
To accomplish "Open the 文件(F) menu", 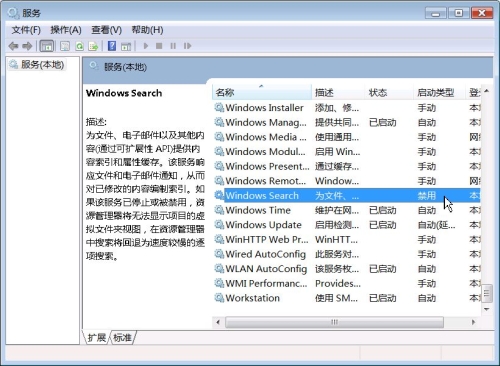I will [x=26, y=30].
